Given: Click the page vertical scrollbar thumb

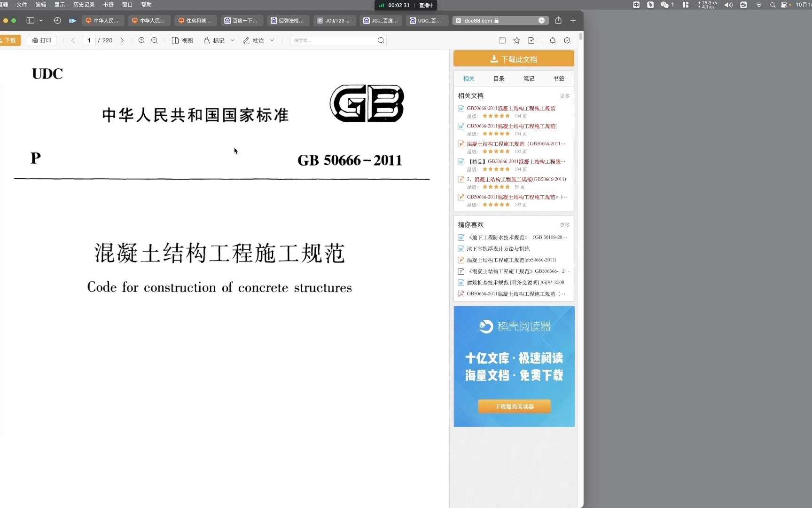Looking at the screenshot, I should point(581,36).
